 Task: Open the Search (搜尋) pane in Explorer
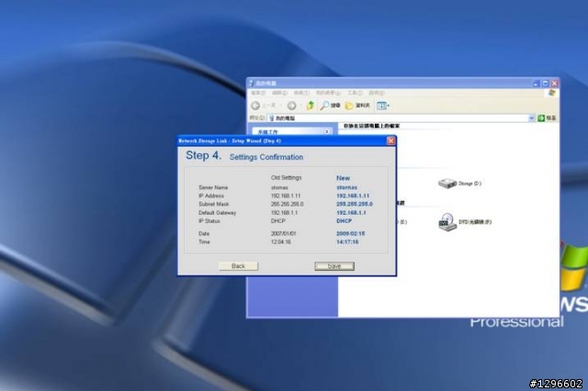[330, 106]
